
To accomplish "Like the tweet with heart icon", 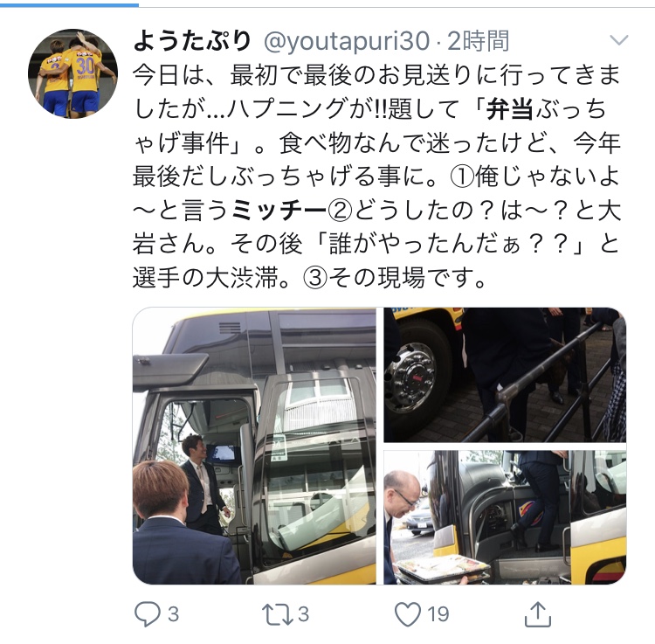I will pyautogui.click(x=408, y=614).
